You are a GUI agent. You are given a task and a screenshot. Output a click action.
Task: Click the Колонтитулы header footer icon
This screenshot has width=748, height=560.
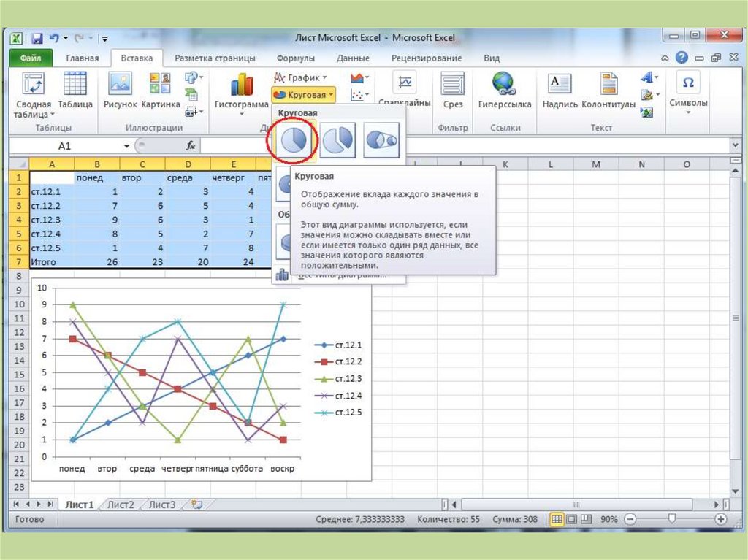608,83
